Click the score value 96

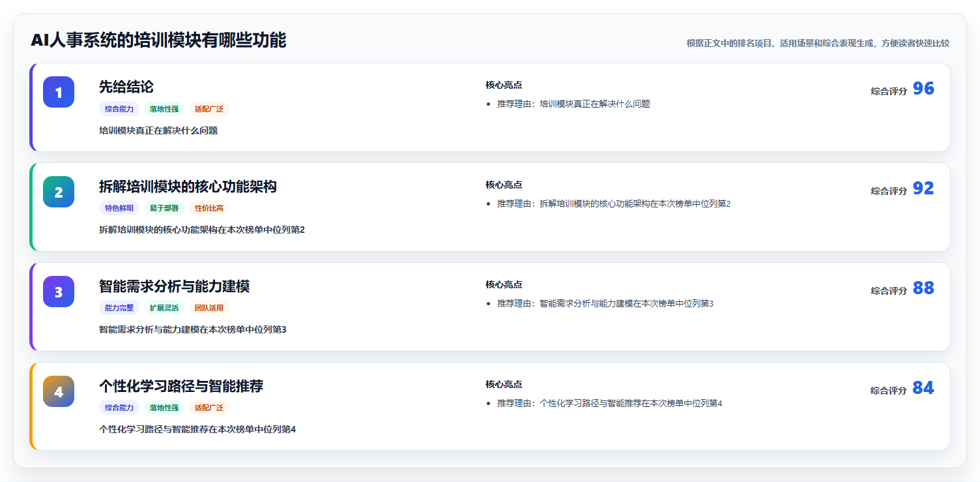click(x=923, y=89)
